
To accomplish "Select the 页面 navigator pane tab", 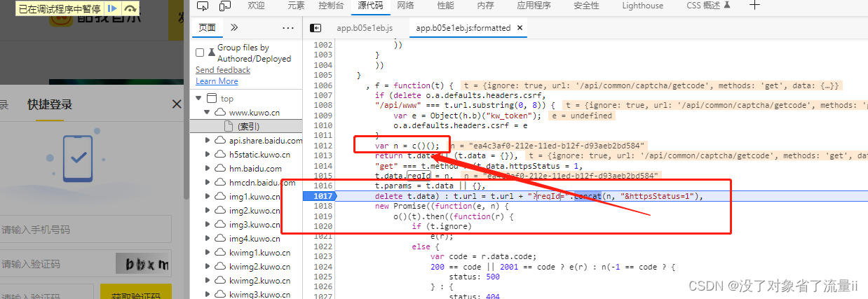I will coord(207,28).
